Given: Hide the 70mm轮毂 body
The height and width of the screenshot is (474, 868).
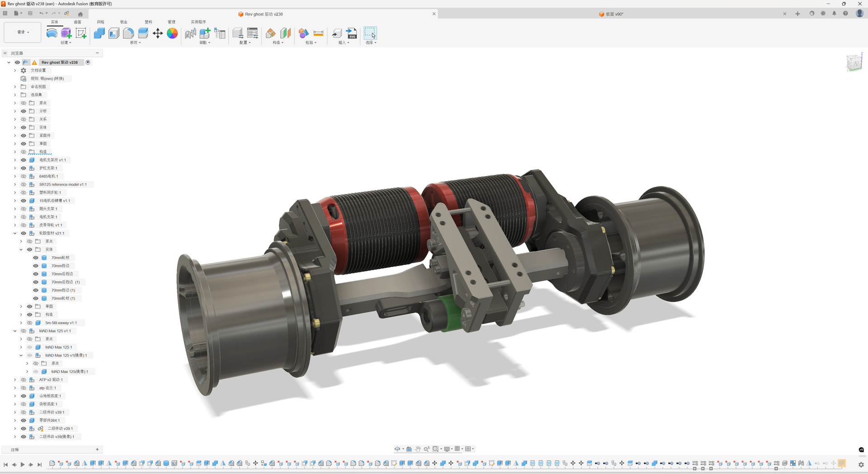Looking at the screenshot, I should pyautogui.click(x=36, y=258).
